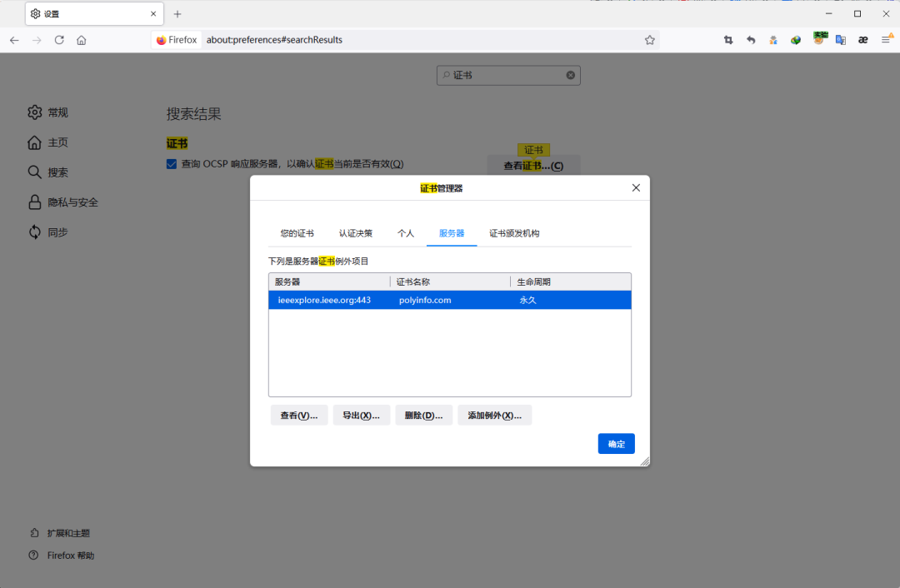900x588 pixels.
Task: Open the screenshot crop tool in toolbar
Action: [x=728, y=40]
